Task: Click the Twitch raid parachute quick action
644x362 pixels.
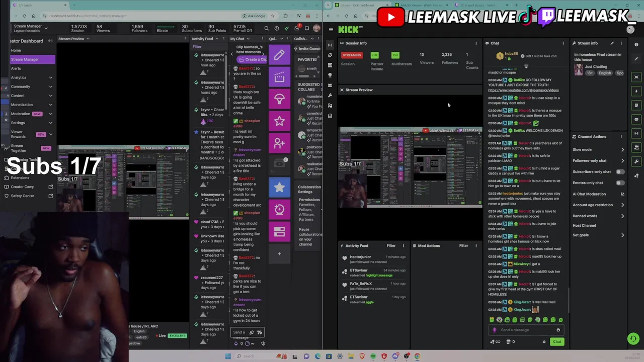Action: pyautogui.click(x=279, y=99)
